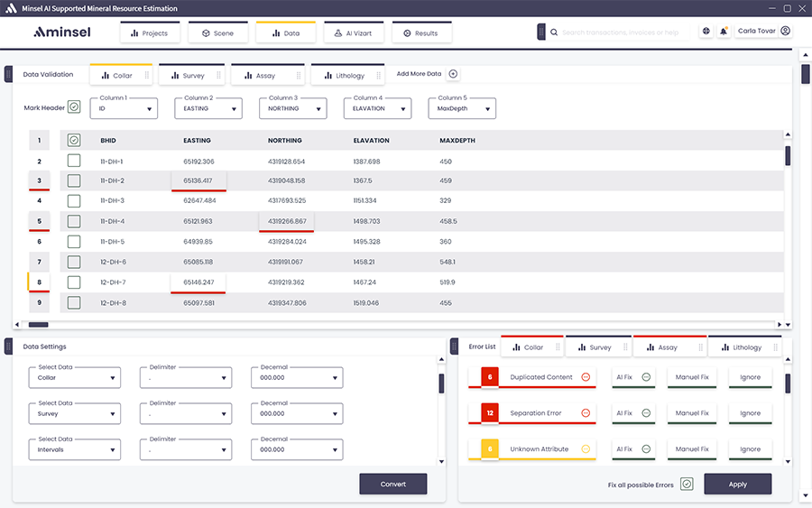This screenshot has height=508, width=812.
Task: Click the globe language icon
Action: point(706,32)
